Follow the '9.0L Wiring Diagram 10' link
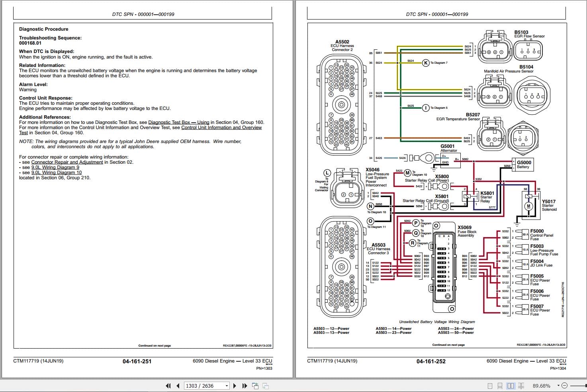The width and height of the screenshot is (587, 392). 57,172
